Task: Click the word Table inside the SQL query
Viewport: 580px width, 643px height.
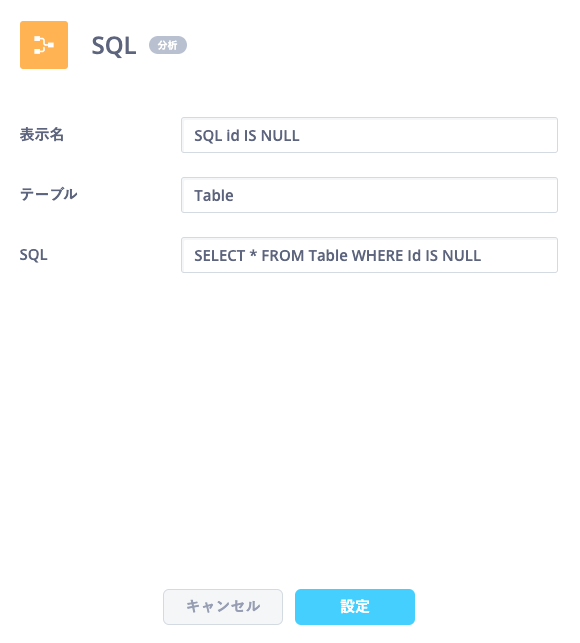Action: [328, 256]
